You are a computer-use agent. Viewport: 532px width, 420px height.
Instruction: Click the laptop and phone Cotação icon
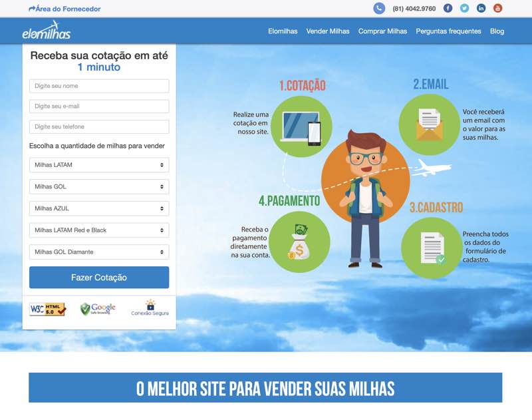coord(301,126)
